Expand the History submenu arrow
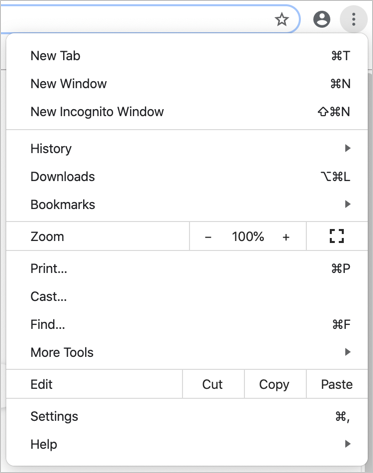This screenshot has width=373, height=473. coord(347,148)
